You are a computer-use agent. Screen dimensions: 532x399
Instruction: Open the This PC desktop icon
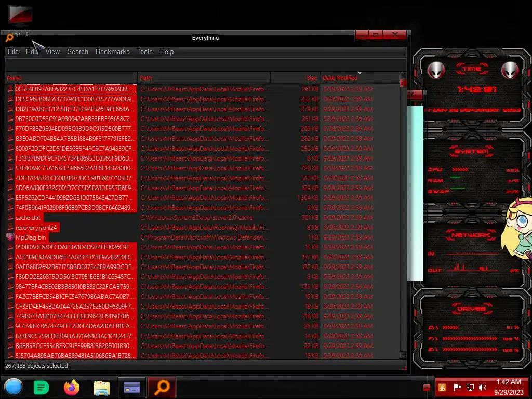tap(20, 21)
